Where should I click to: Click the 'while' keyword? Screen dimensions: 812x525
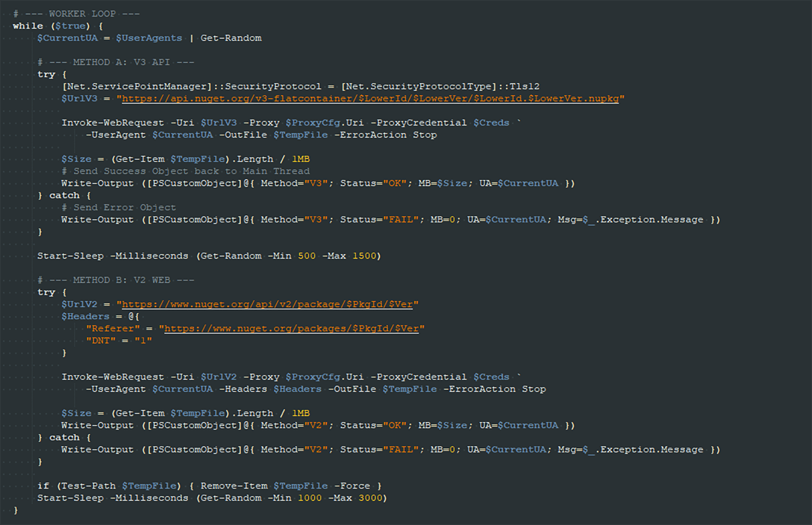[28, 26]
